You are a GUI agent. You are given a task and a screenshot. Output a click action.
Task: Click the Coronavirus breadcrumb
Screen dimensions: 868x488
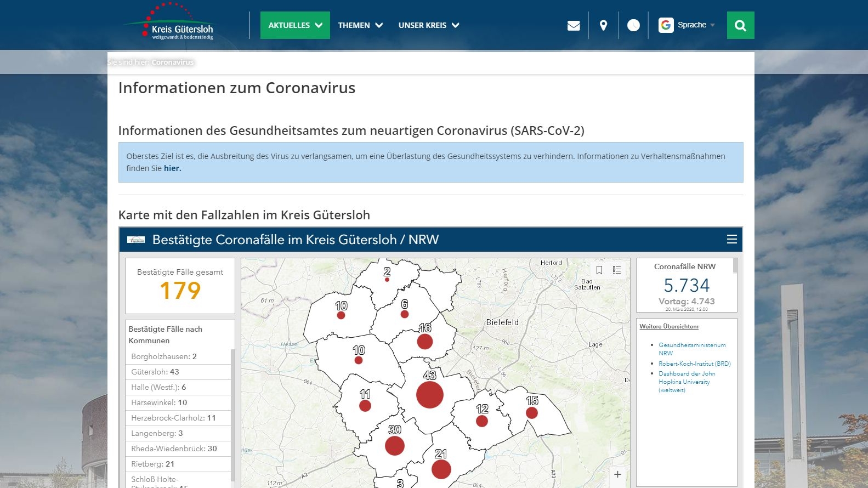point(173,63)
